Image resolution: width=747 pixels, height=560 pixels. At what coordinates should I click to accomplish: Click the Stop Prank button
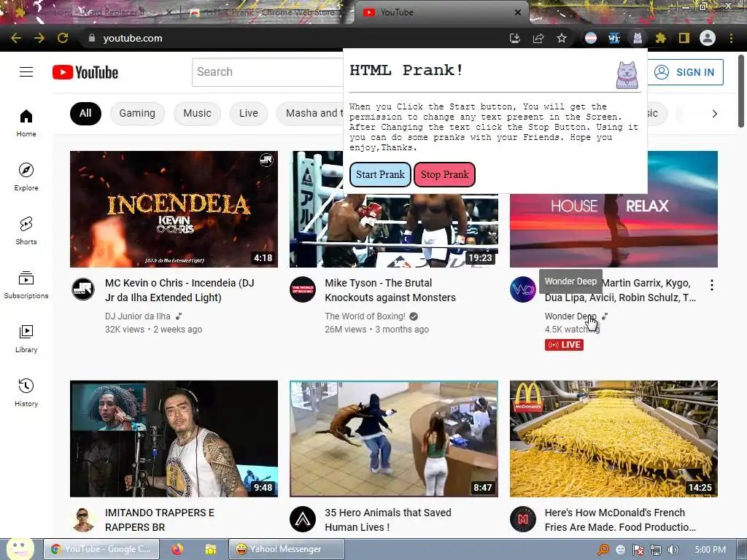point(444,174)
